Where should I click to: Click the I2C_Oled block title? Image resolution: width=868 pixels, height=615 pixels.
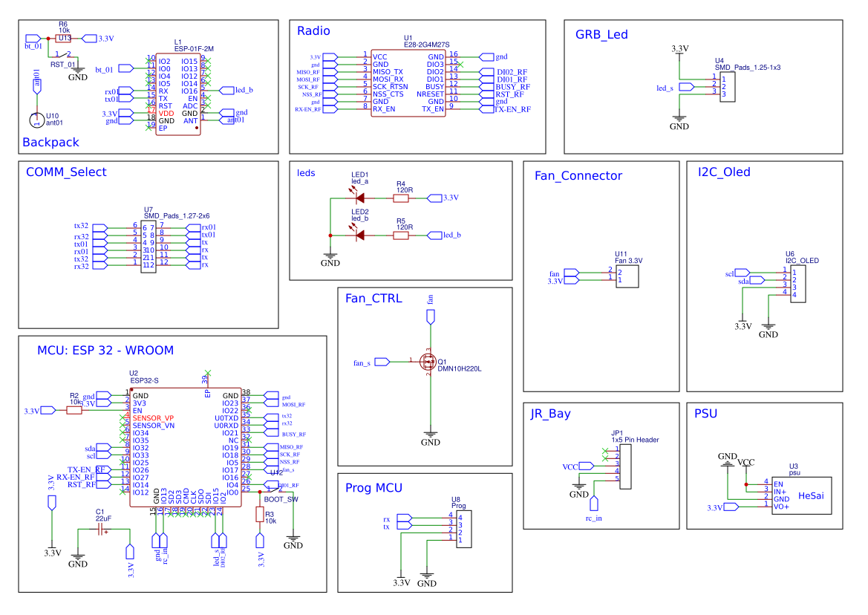(x=724, y=172)
